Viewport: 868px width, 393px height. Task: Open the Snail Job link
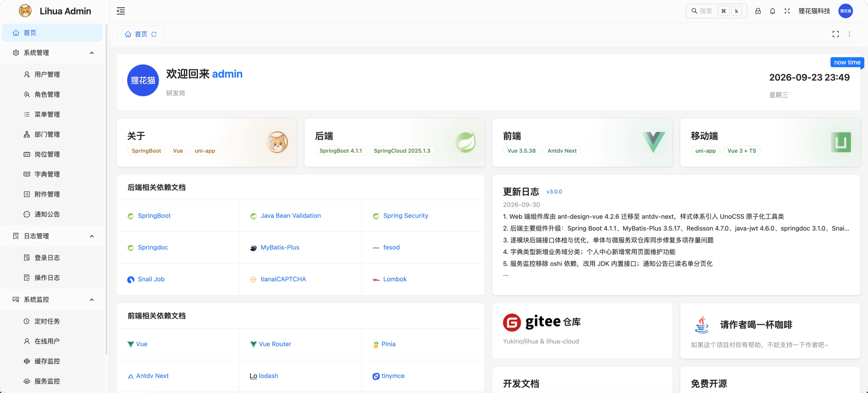pos(151,279)
